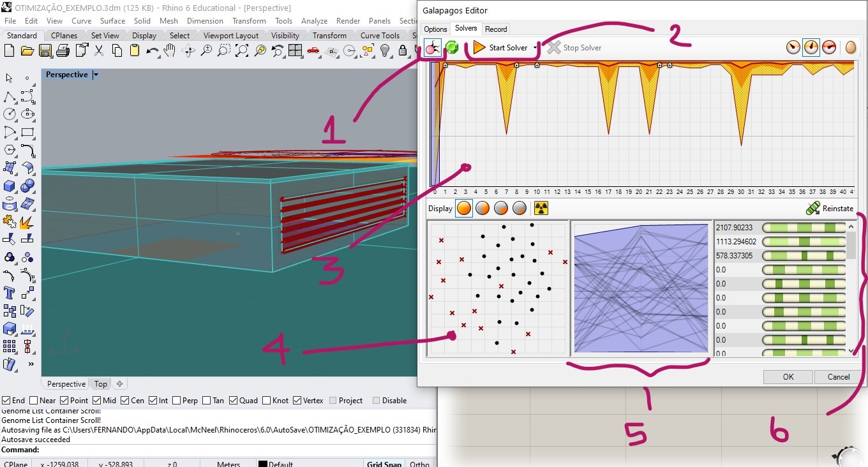Add a new viewport tab
This screenshot has height=467, width=868.
[119, 384]
